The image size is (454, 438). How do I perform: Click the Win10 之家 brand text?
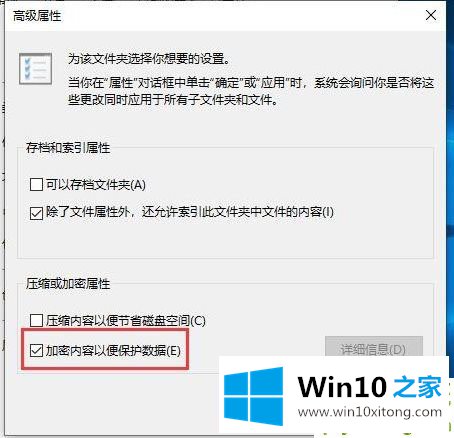pos(369,387)
